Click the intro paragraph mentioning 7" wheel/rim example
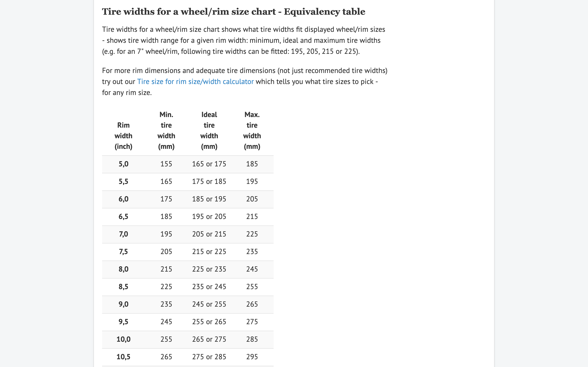The image size is (588, 367). [243, 40]
